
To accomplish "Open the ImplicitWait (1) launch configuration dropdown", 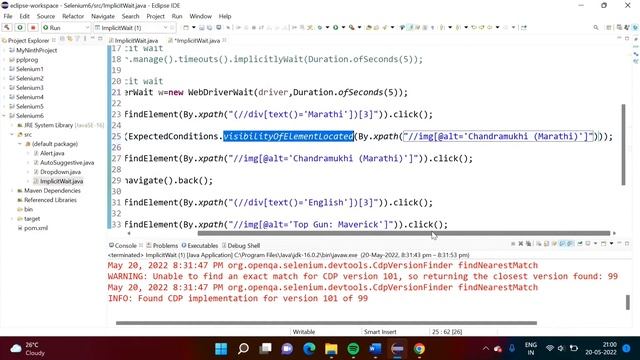I will (x=165, y=27).
